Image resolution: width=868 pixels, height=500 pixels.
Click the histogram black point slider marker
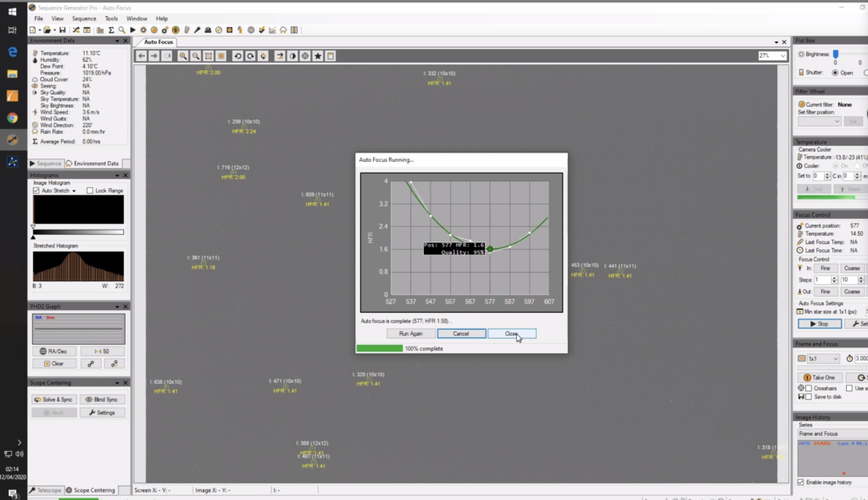pos(33,236)
